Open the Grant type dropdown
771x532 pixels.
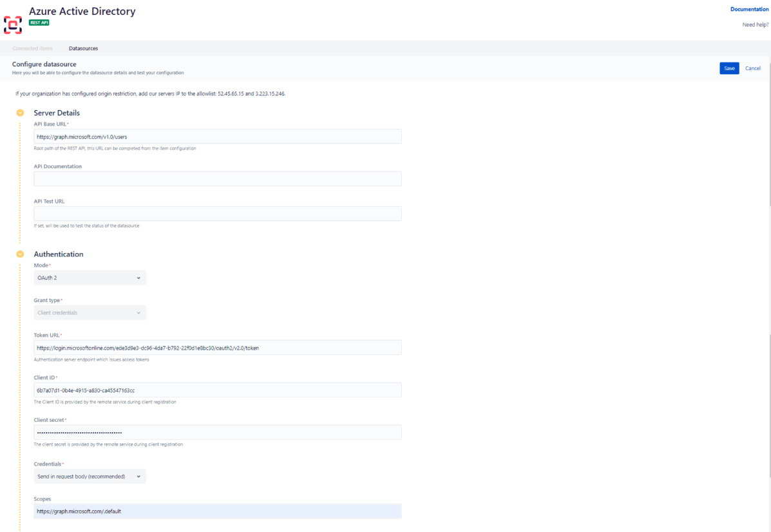90,313
